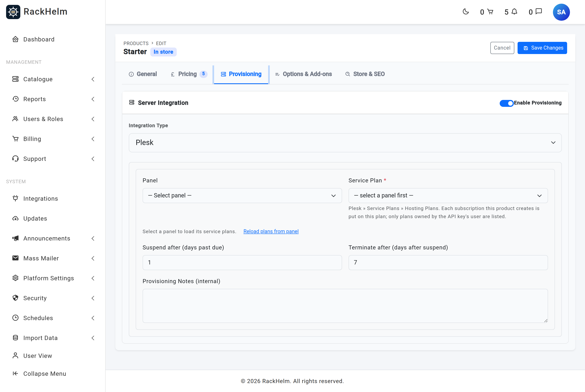Open the Integration Type Plesk dropdown
This screenshot has width=585, height=392.
[345, 143]
